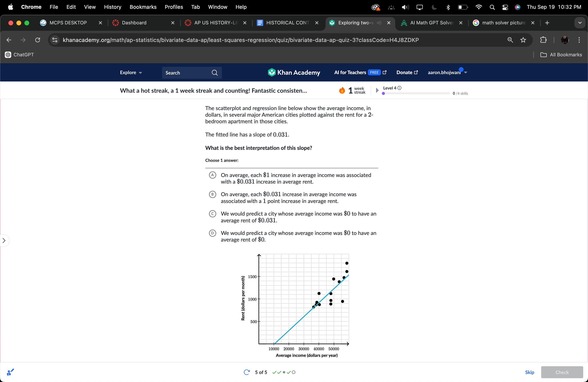Click the scatterplot graph image
The width and height of the screenshot is (588, 382).
(295, 305)
